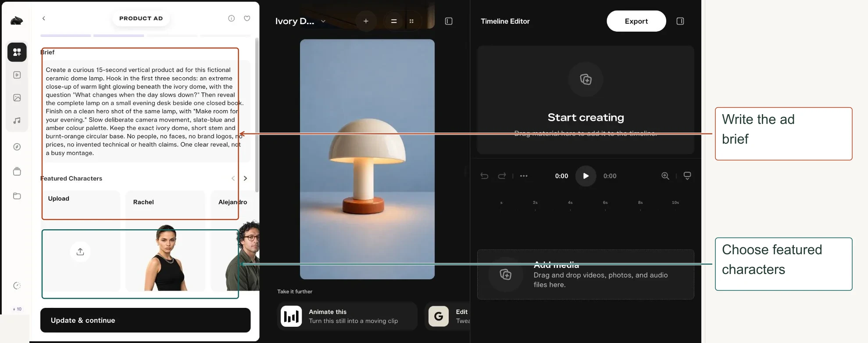The image size is (868, 343).
Task: Select the Edit option card
Action: point(447,316)
